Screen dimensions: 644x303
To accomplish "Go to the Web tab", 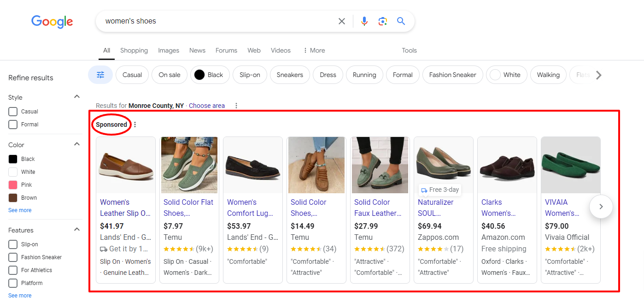I will click(254, 50).
